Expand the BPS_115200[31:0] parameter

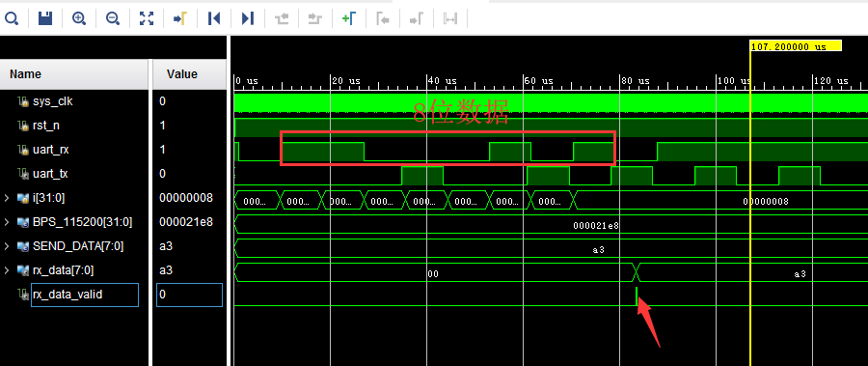click(x=7, y=222)
